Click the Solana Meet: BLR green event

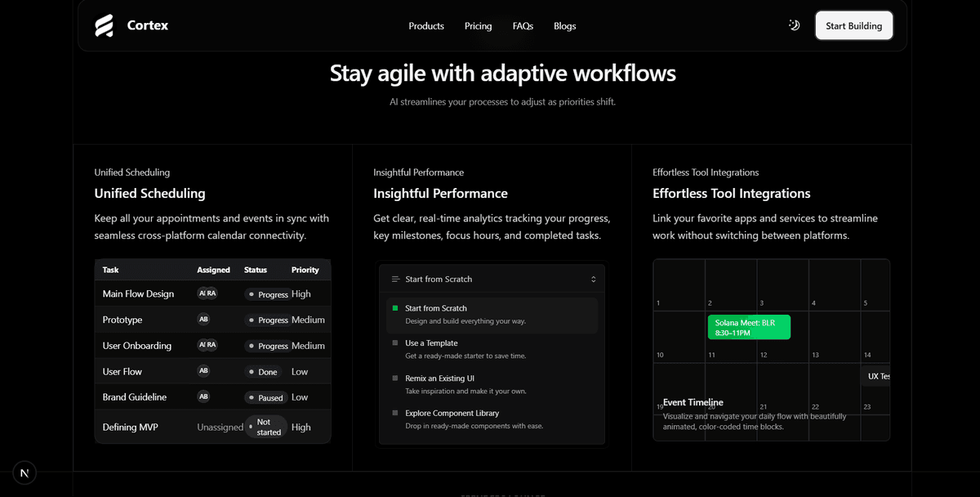[749, 327]
